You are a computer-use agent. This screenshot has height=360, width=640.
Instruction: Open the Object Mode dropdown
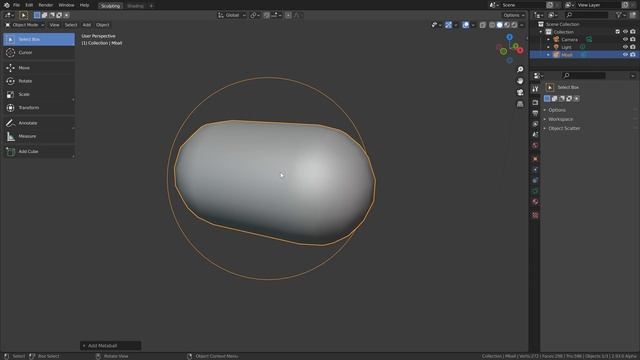click(x=24, y=25)
